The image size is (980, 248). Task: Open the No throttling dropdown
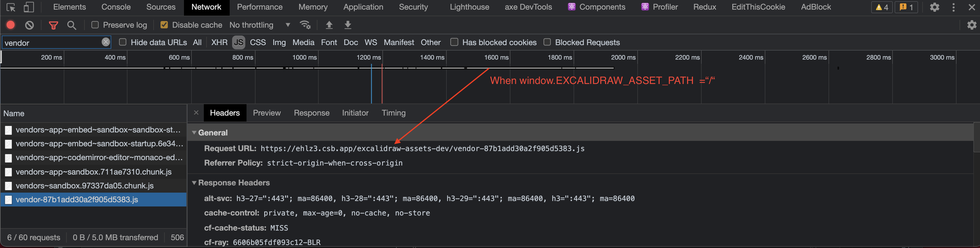(261, 25)
